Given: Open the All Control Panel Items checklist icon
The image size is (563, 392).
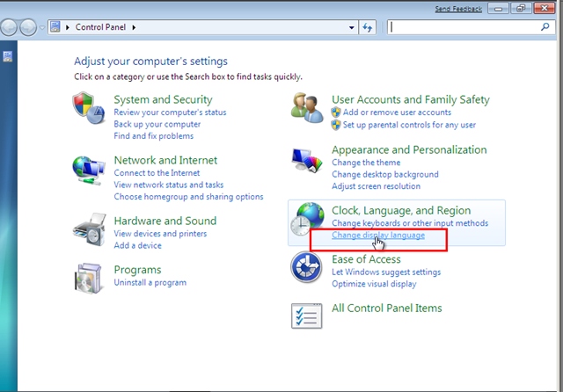Looking at the screenshot, I should (306, 316).
